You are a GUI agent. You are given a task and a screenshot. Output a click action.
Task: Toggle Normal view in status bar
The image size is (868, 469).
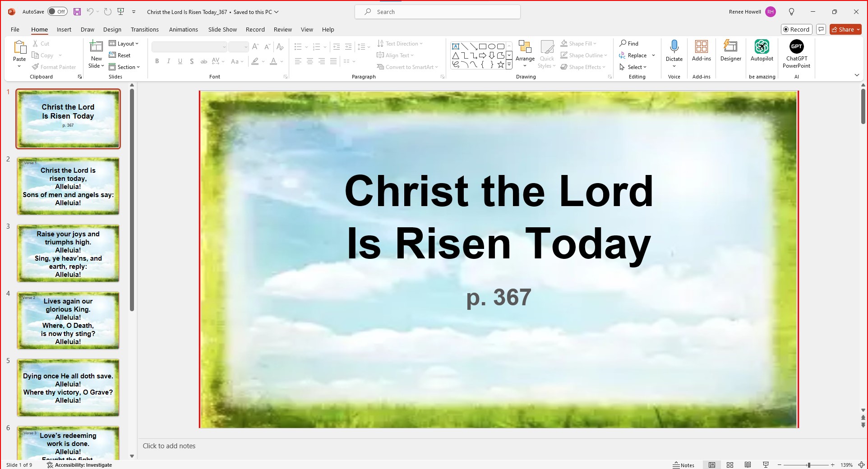pyautogui.click(x=712, y=465)
